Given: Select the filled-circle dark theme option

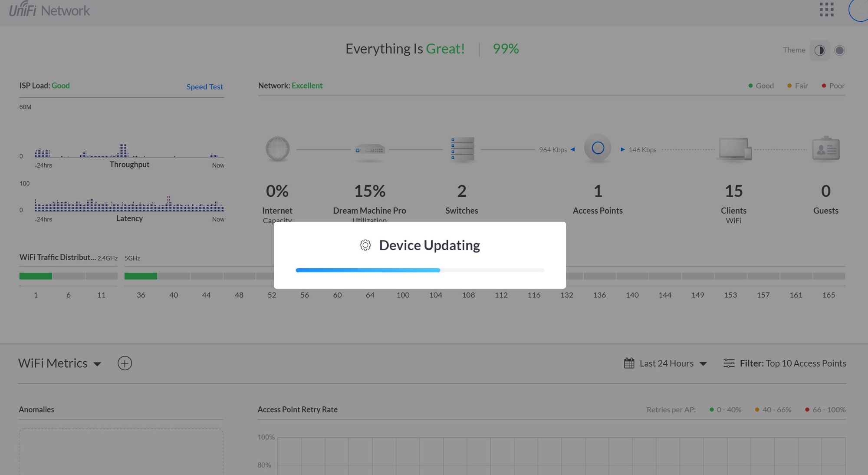Looking at the screenshot, I should tap(840, 50).
